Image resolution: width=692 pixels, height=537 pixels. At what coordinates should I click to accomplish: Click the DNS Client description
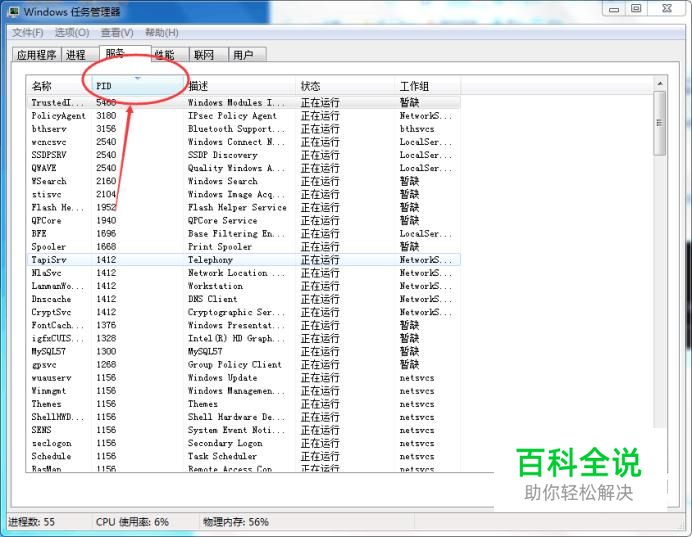coord(213,299)
